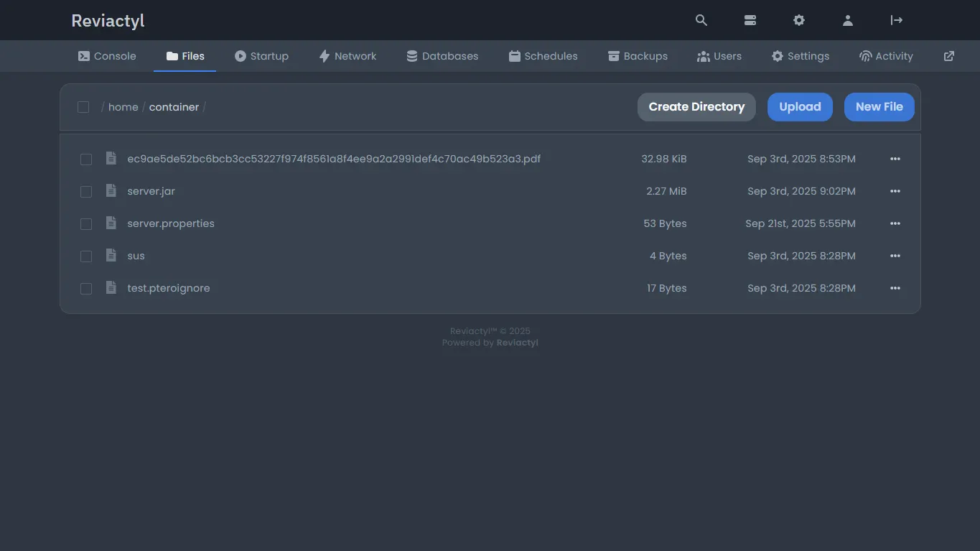The height and width of the screenshot is (551, 980).
Task: Open the server.properties file name
Action: 171,223
